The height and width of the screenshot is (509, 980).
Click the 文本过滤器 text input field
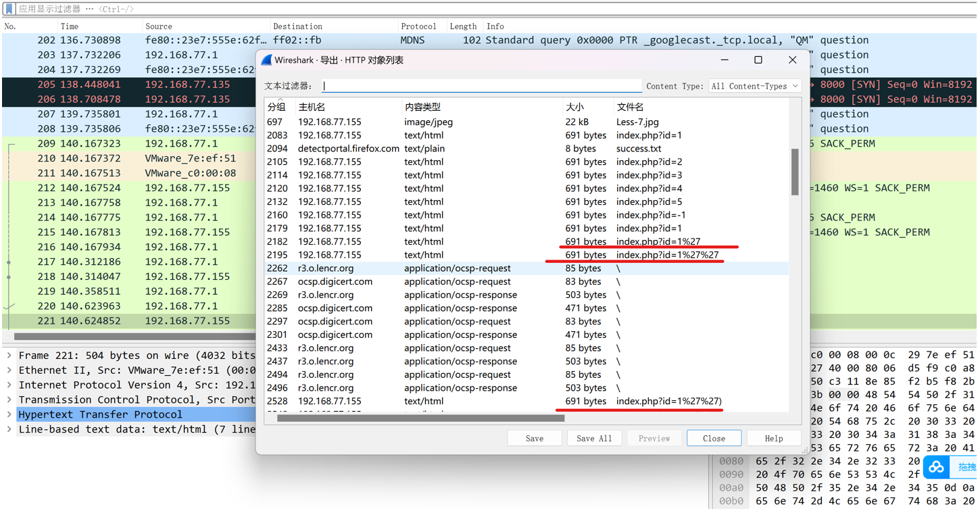click(481, 86)
